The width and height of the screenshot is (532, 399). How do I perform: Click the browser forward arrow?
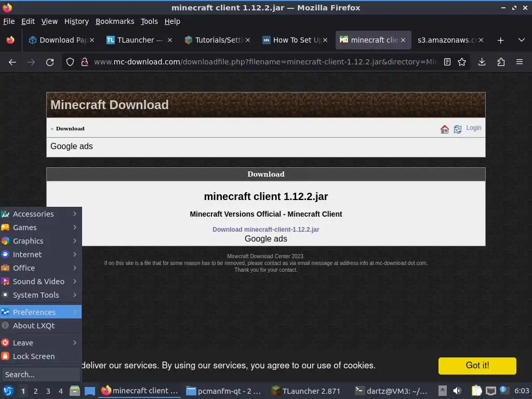coord(31,62)
